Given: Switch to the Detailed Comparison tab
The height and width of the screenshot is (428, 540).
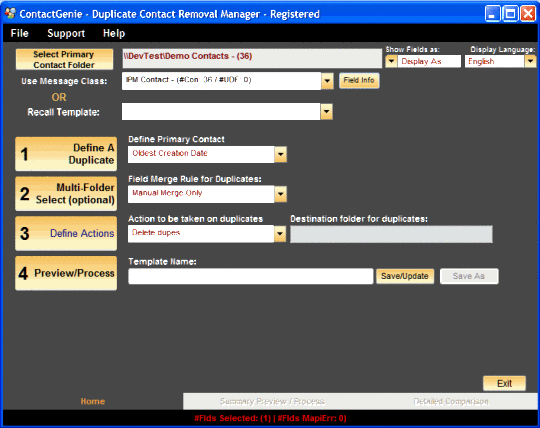Looking at the screenshot, I should 451,401.
